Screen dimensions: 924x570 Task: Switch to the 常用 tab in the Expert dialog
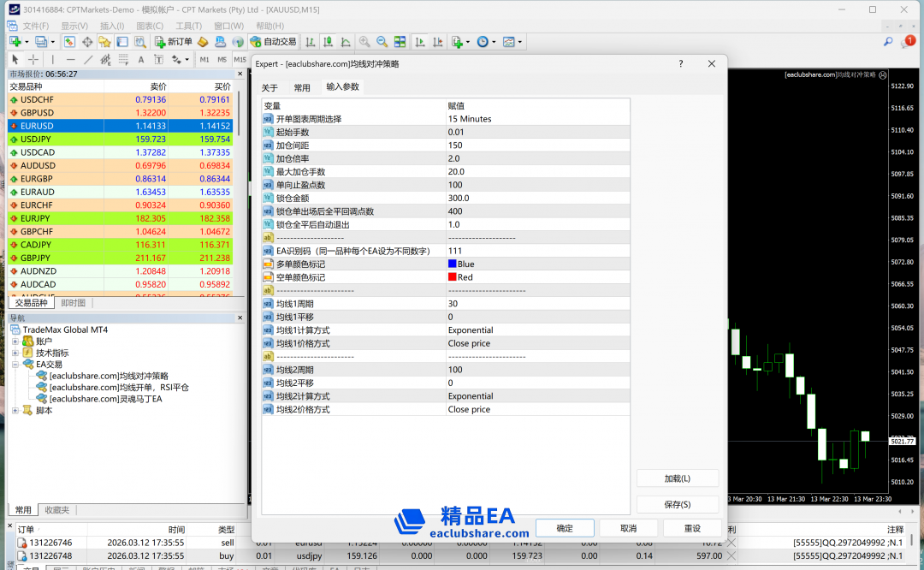302,87
